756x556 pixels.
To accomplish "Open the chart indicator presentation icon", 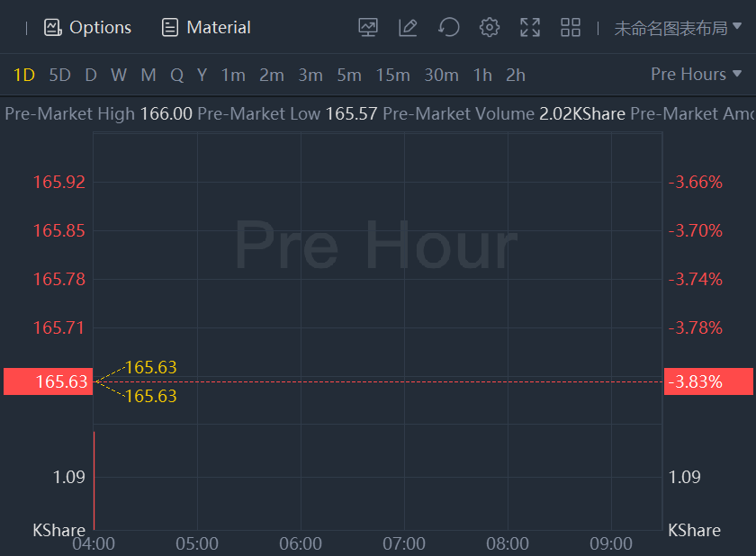I will click(368, 27).
